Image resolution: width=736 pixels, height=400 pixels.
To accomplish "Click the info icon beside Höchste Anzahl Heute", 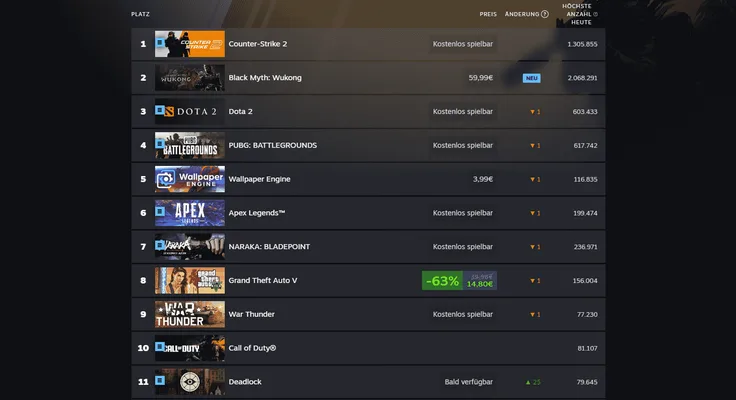I will coord(595,14).
